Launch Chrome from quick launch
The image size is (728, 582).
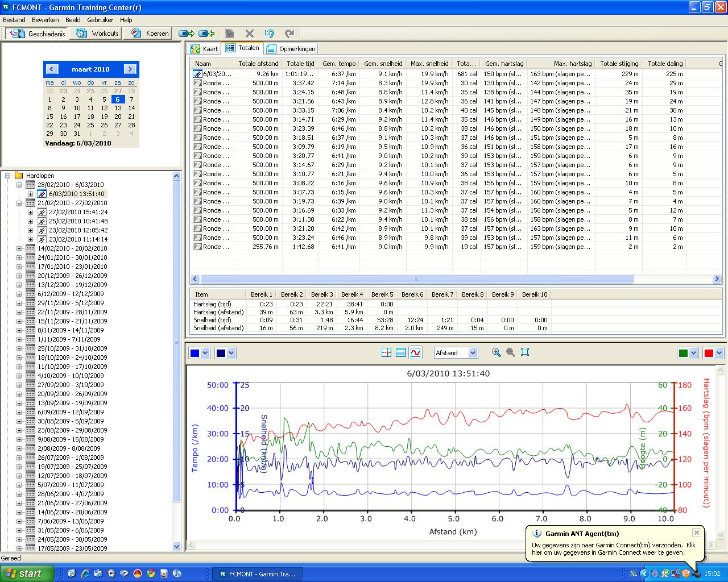click(x=151, y=573)
